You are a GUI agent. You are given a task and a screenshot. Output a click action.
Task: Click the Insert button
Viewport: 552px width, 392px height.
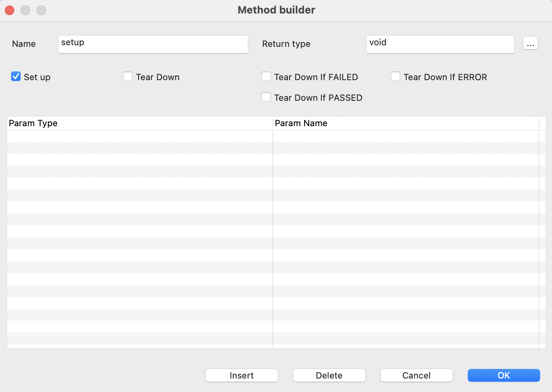click(241, 375)
